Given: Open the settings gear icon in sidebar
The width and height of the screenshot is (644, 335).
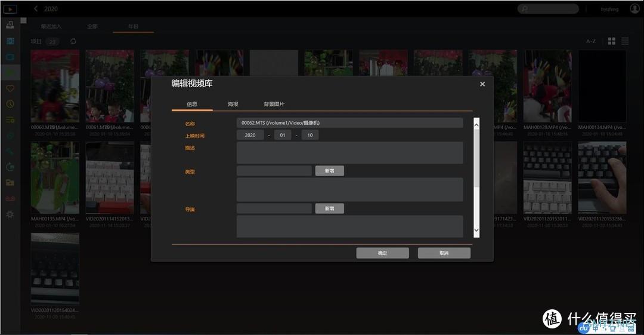Looking at the screenshot, I should point(10,214).
